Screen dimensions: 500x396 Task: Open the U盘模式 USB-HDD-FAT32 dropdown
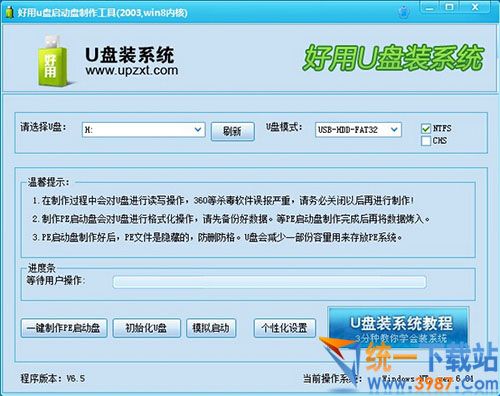coord(358,130)
